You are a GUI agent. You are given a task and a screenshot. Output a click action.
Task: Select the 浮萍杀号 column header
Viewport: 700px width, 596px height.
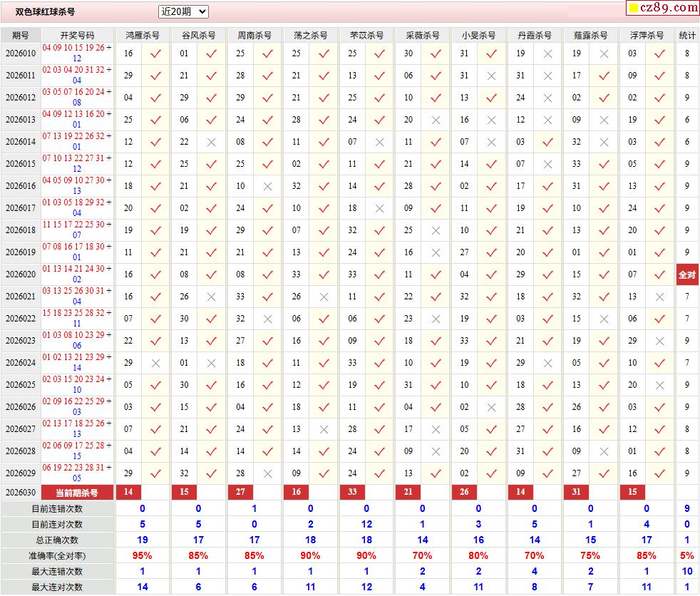[x=647, y=35]
